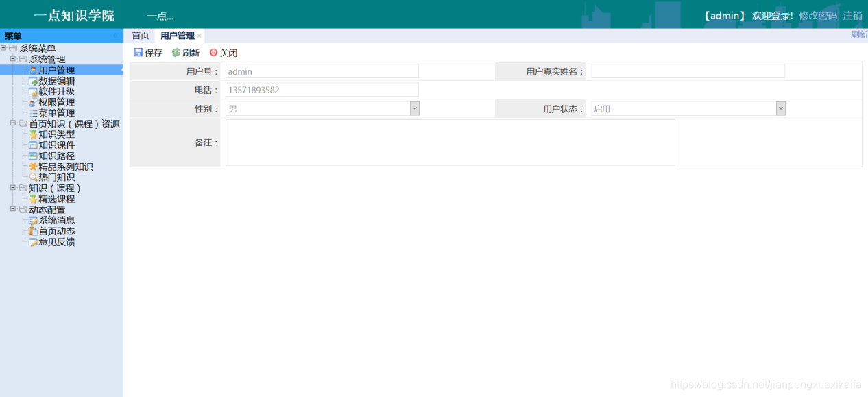The image size is (868, 397).
Task: Click the green 刷新 toolbar icon
Action: click(x=176, y=52)
